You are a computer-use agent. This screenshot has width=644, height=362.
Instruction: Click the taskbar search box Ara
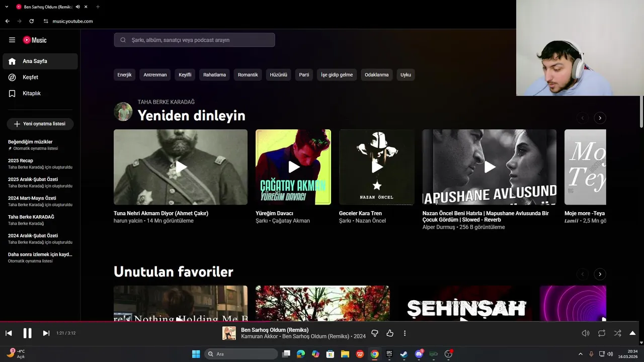[x=242, y=354]
